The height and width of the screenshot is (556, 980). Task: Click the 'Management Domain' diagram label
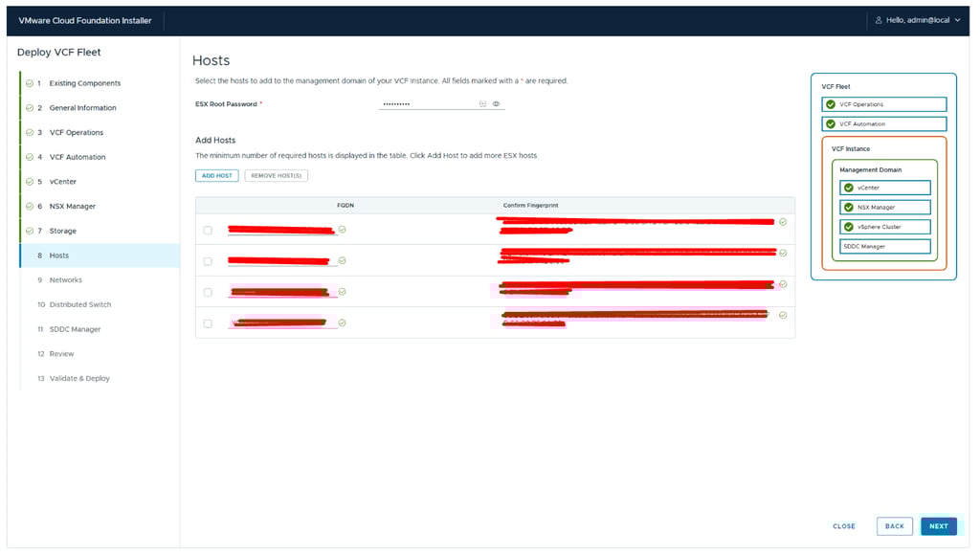click(x=871, y=170)
